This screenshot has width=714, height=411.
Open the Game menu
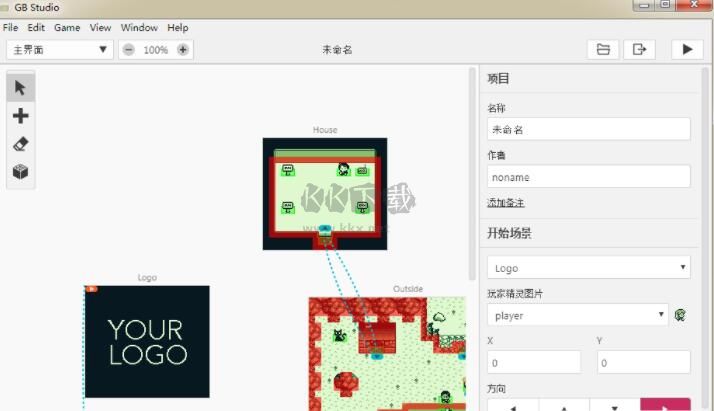point(67,28)
